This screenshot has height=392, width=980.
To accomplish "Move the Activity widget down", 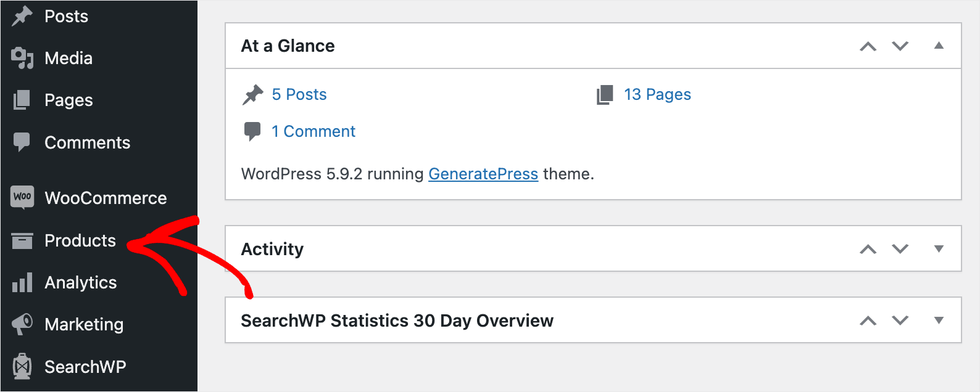I will [900, 249].
